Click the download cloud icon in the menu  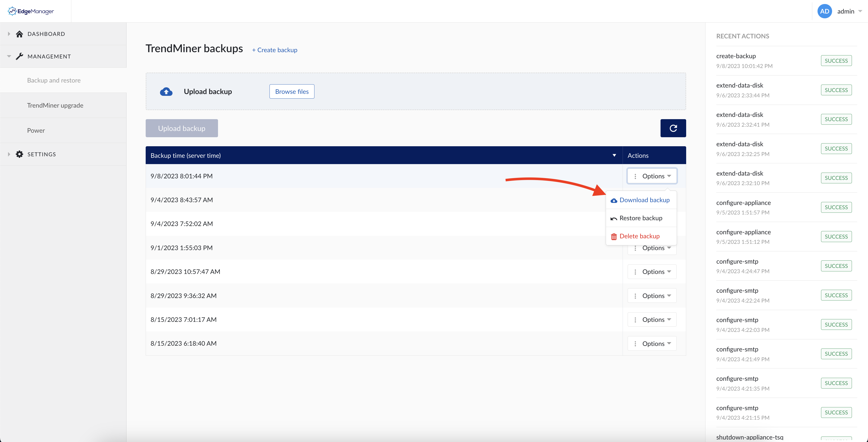[x=614, y=200]
